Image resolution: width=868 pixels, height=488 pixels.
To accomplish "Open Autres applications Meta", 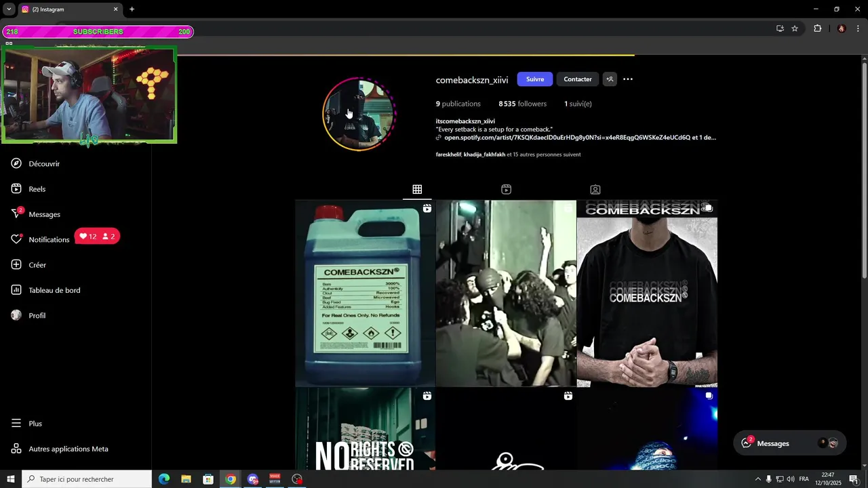I will tap(60, 449).
